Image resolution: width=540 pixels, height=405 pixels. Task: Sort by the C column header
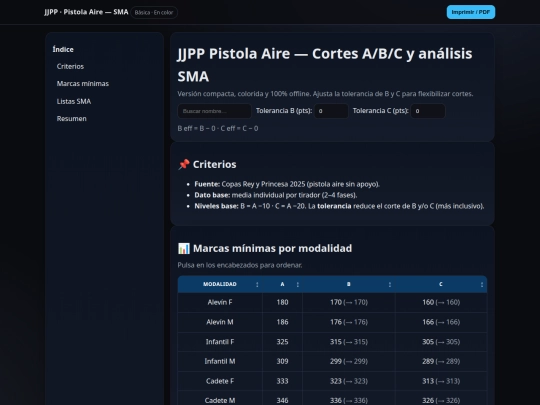point(441,284)
